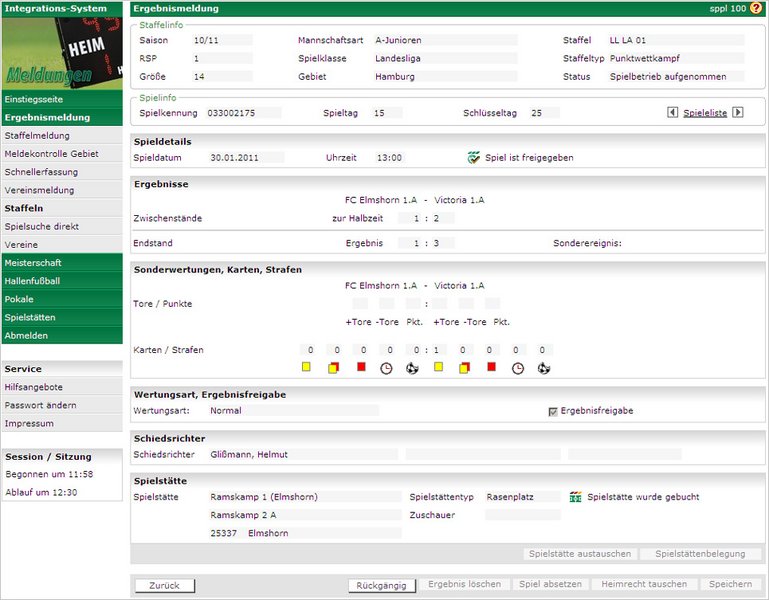Click home team's yellow-red card icon
The width and height of the screenshot is (769, 600).
[333, 368]
